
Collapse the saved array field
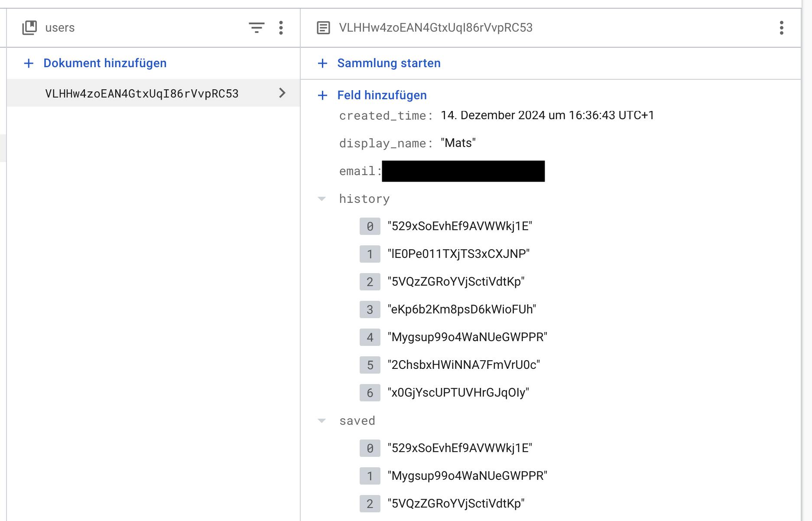(322, 421)
